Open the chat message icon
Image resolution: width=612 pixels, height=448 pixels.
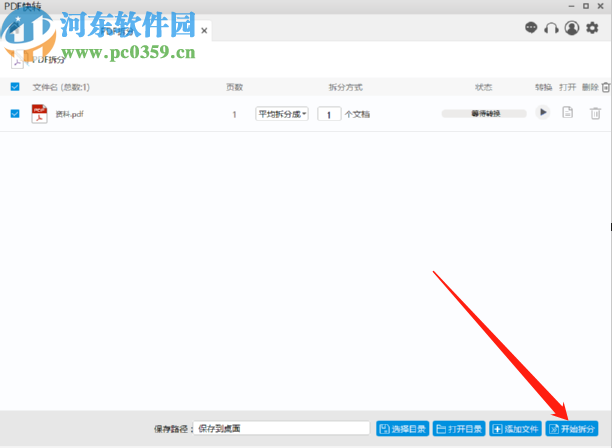531,28
